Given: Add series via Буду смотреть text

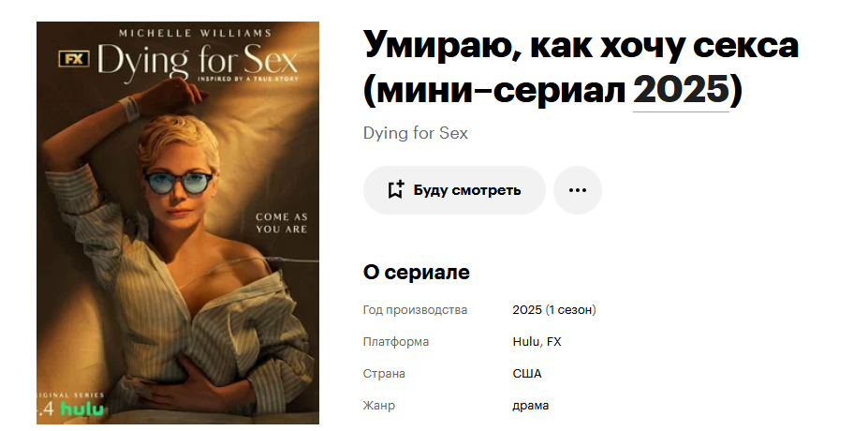Looking at the screenshot, I should click(467, 190).
